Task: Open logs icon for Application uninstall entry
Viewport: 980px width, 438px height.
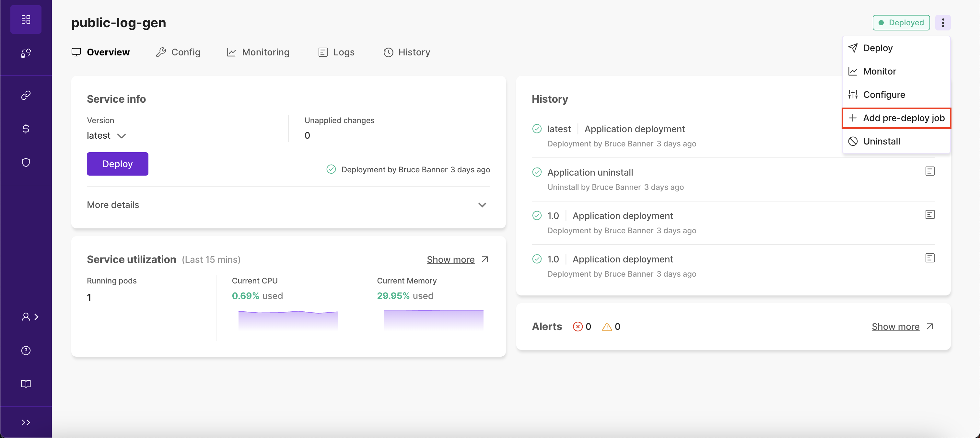Action: point(930,171)
